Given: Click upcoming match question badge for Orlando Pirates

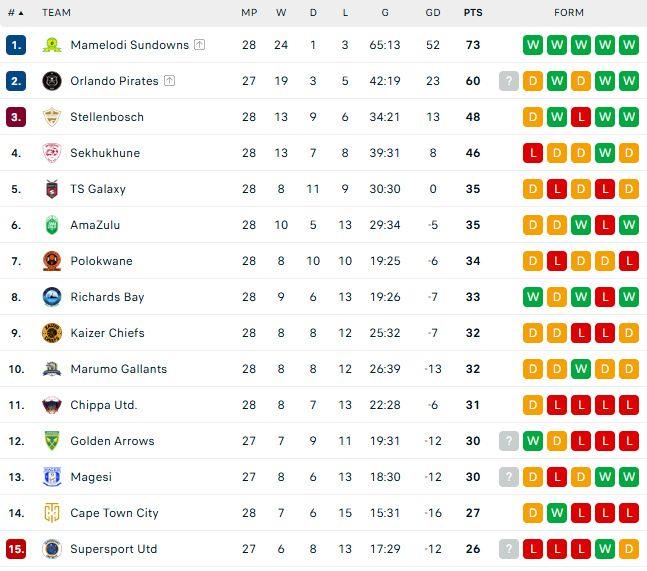Looking at the screenshot, I should [509, 81].
